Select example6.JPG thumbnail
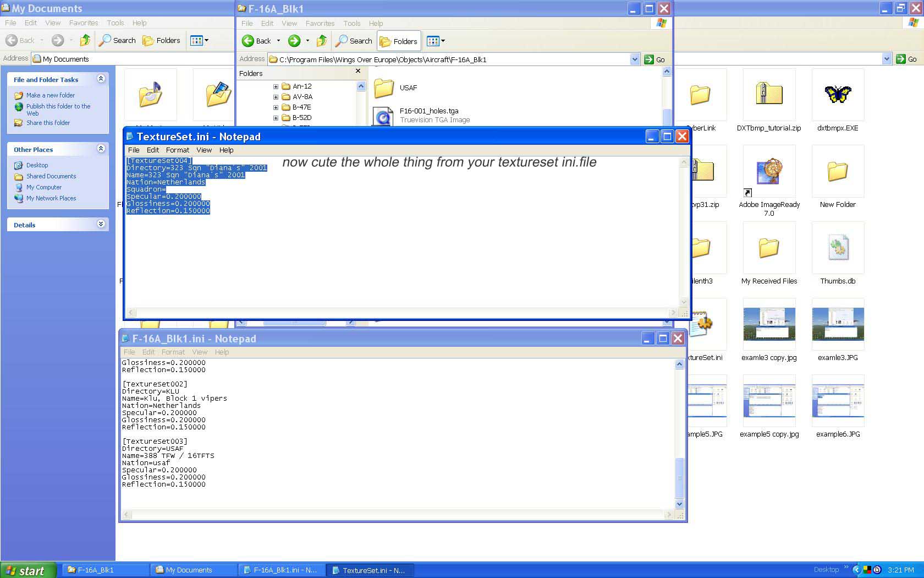This screenshot has width=924, height=578. pos(838,401)
